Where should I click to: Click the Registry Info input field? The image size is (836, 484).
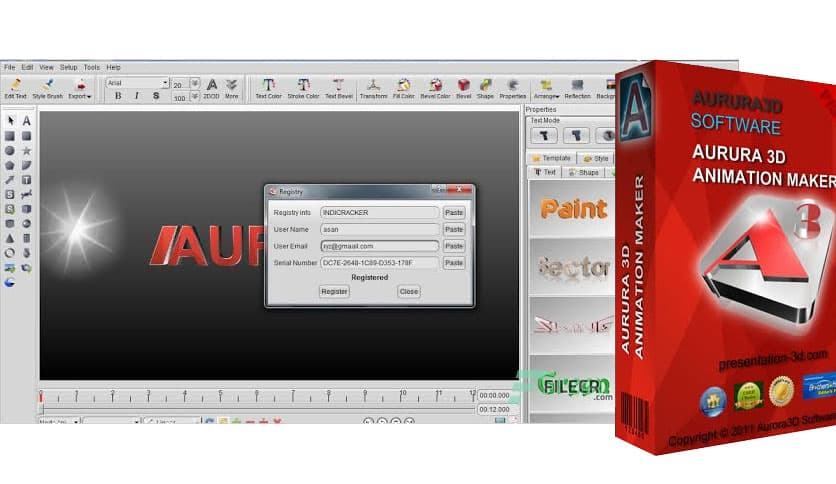(380, 213)
